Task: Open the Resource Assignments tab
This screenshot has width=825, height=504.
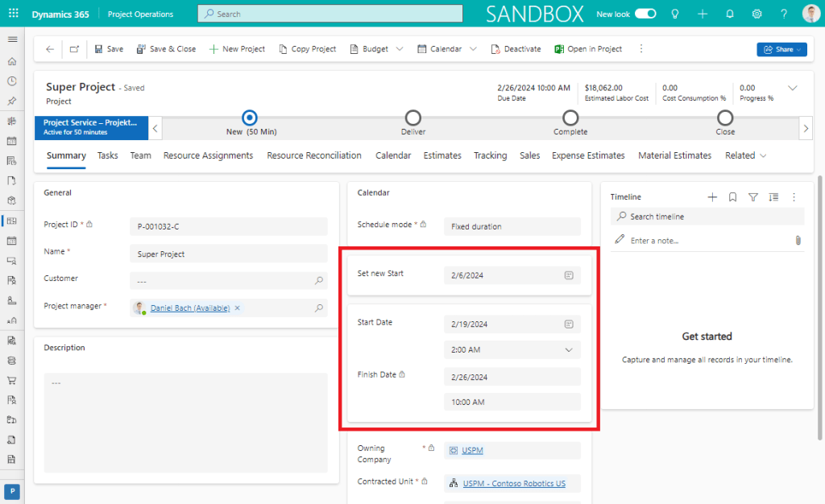Action: [x=208, y=155]
